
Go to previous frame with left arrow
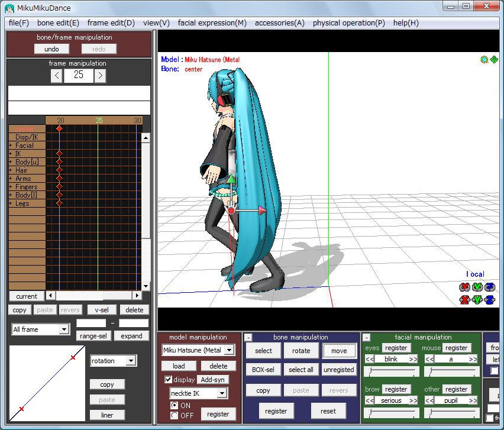pos(57,76)
